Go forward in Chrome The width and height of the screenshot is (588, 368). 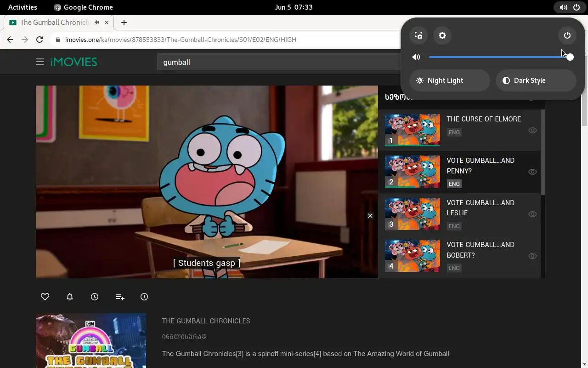(25, 40)
